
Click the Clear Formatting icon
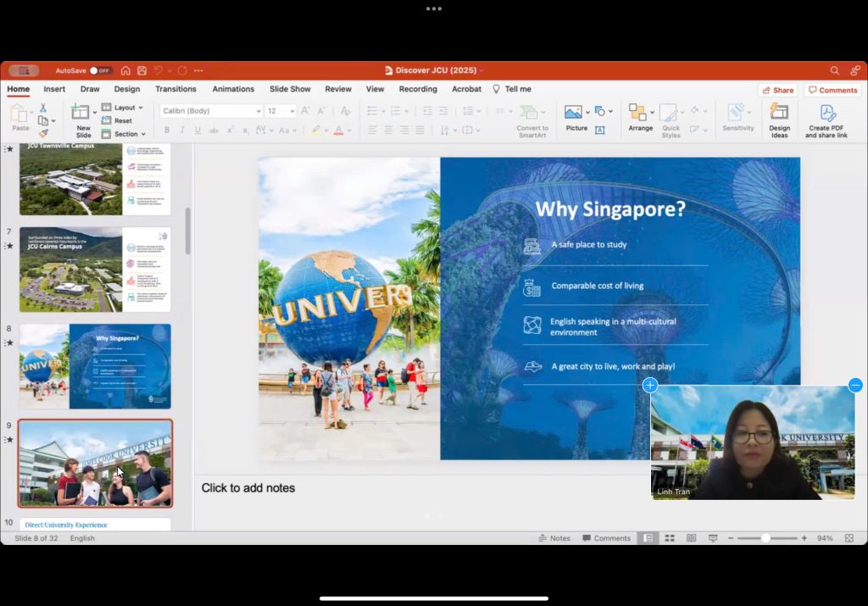coord(346,111)
